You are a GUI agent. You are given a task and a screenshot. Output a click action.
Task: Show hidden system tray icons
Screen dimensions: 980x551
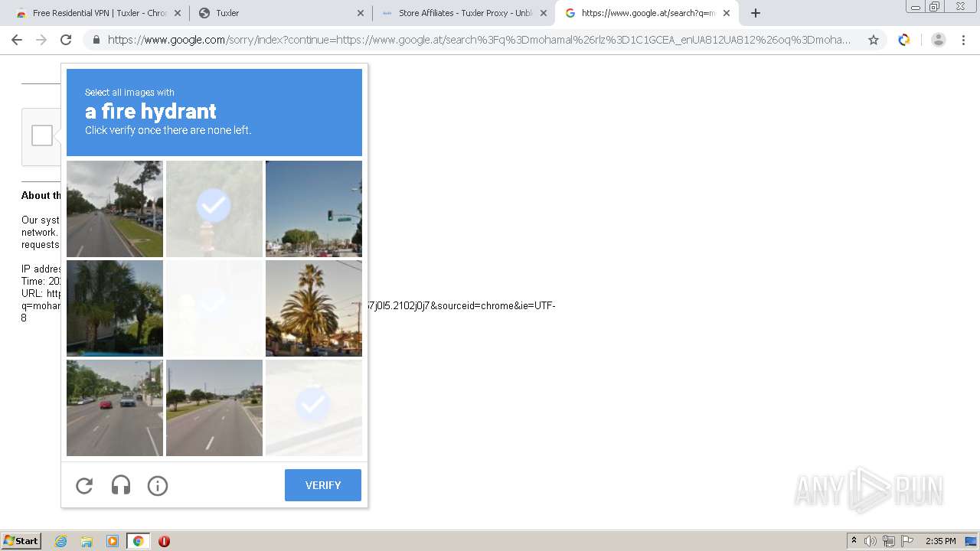(x=854, y=541)
